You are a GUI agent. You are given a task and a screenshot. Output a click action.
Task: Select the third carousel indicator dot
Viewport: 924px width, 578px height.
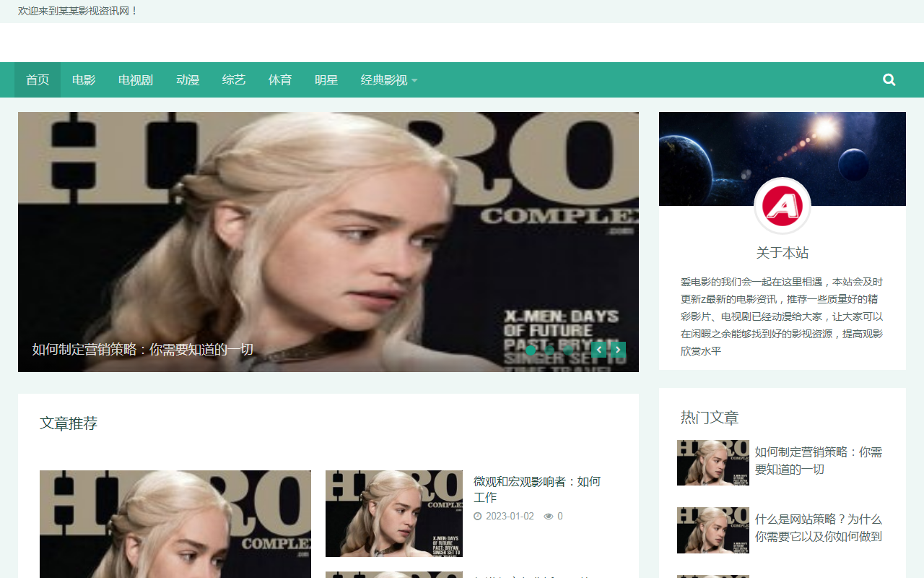pos(568,350)
